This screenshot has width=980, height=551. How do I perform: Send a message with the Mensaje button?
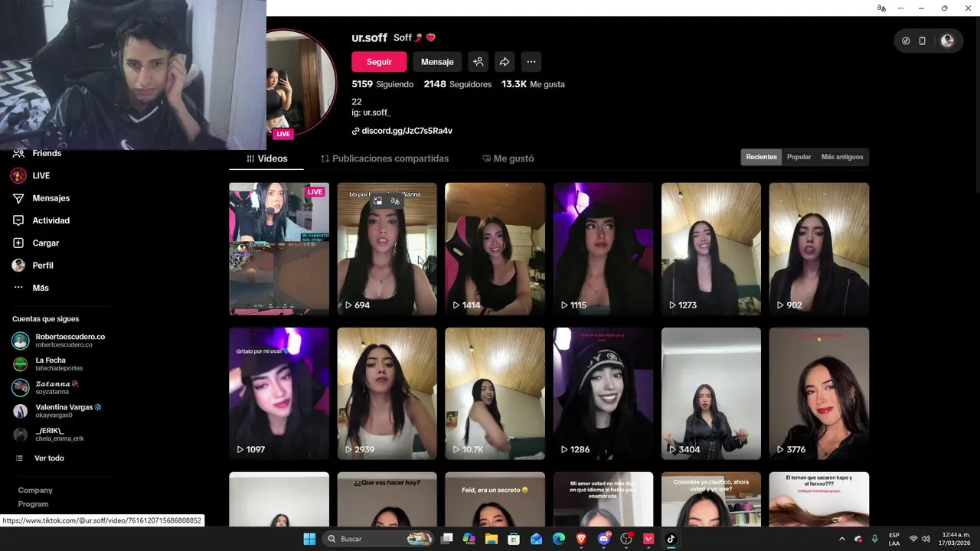tap(437, 62)
